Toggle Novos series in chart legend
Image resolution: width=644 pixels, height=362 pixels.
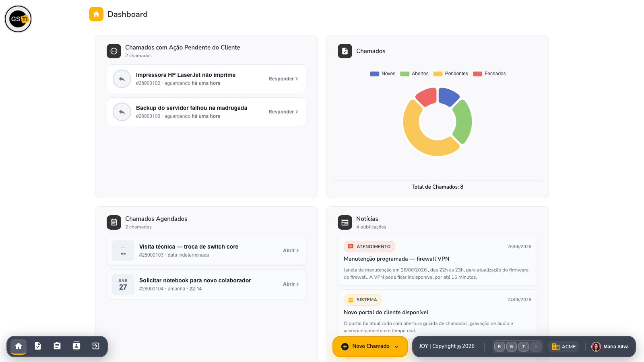coord(382,74)
